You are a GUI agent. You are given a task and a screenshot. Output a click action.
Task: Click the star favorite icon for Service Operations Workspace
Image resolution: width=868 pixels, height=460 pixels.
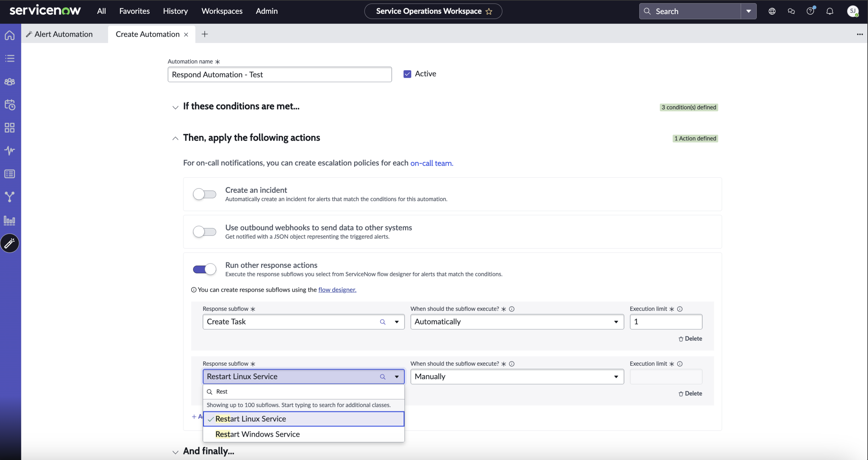[489, 12]
